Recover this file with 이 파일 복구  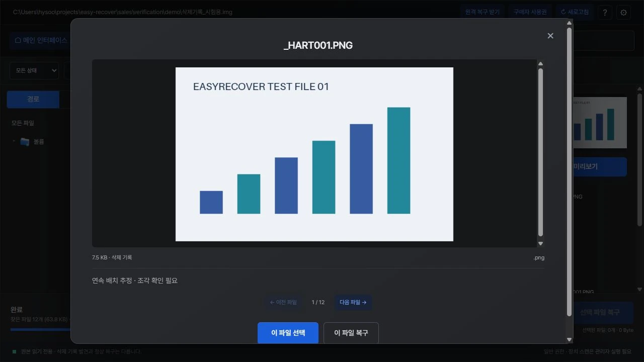coord(351,333)
